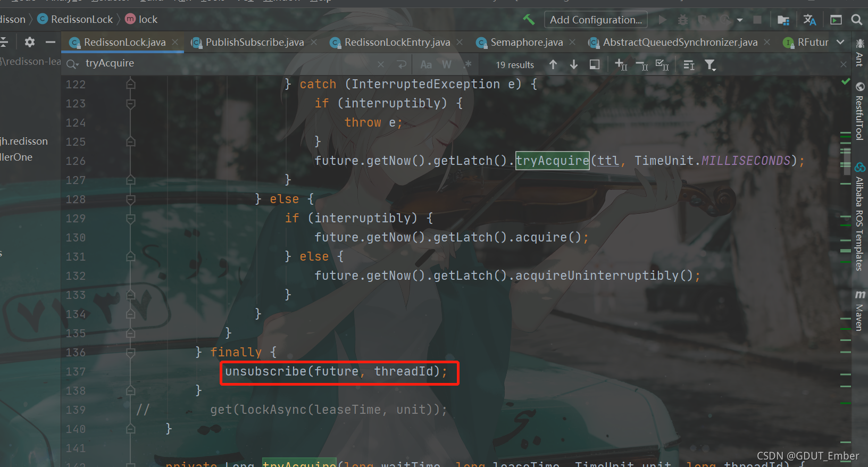Click lock method breadcrumb

click(x=141, y=20)
